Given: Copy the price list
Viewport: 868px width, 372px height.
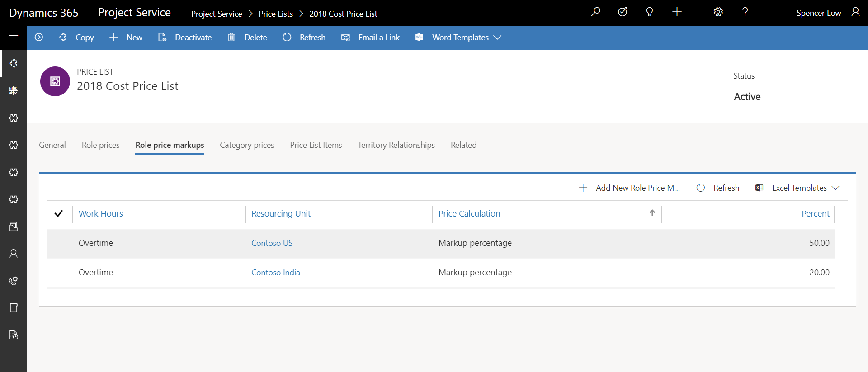Looking at the screenshot, I should tap(76, 38).
